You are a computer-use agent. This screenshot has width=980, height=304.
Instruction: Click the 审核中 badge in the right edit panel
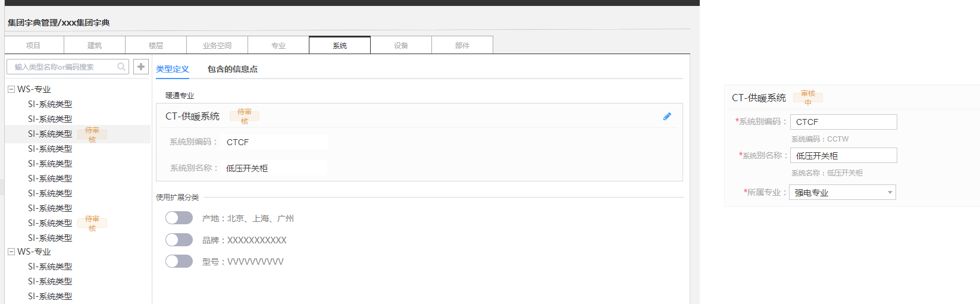808,98
